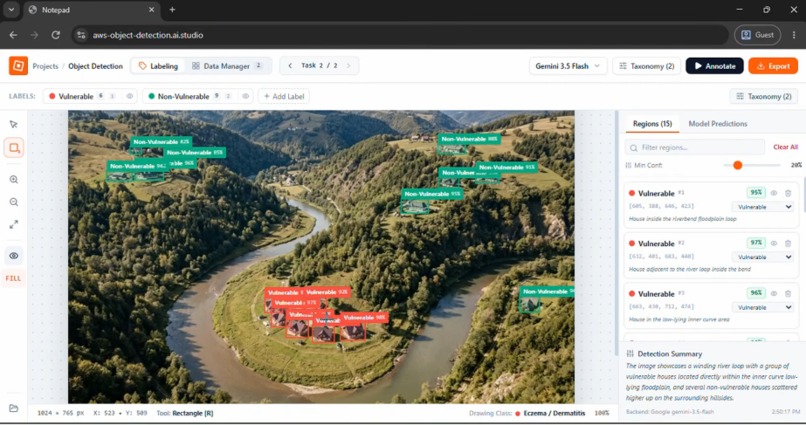This screenshot has width=806, height=425.
Task: Select the Non-Vulnerable label chip
Action: 197,96
